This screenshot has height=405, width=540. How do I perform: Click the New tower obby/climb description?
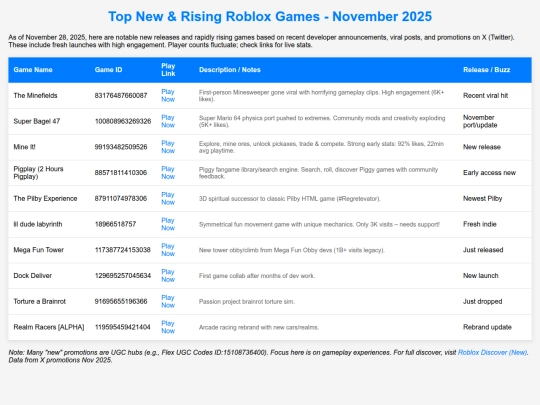click(x=291, y=250)
